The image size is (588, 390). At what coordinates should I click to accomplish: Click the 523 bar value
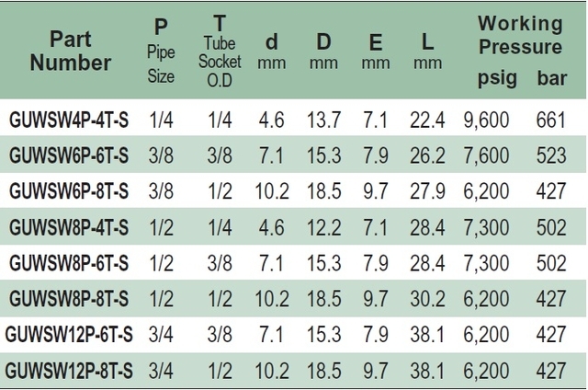pyautogui.click(x=551, y=155)
